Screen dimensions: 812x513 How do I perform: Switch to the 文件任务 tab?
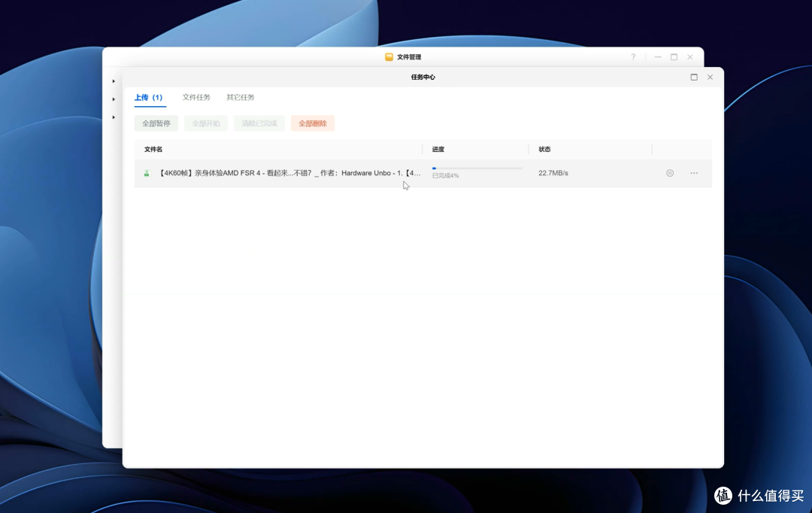point(196,98)
